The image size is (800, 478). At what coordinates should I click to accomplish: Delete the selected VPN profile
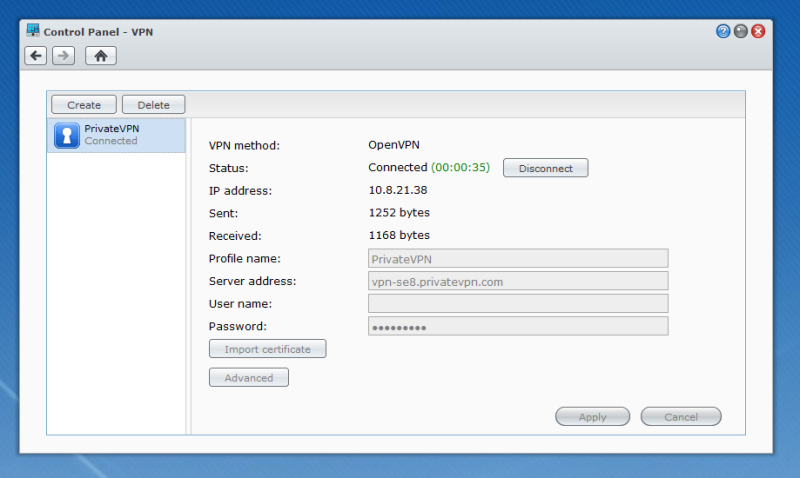pyautogui.click(x=153, y=105)
